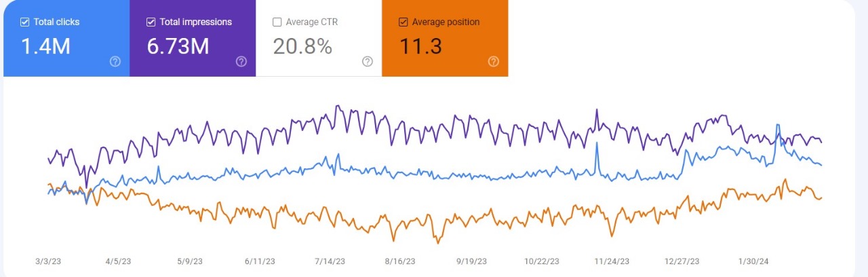Click the 1/30/24 date label

point(753,261)
